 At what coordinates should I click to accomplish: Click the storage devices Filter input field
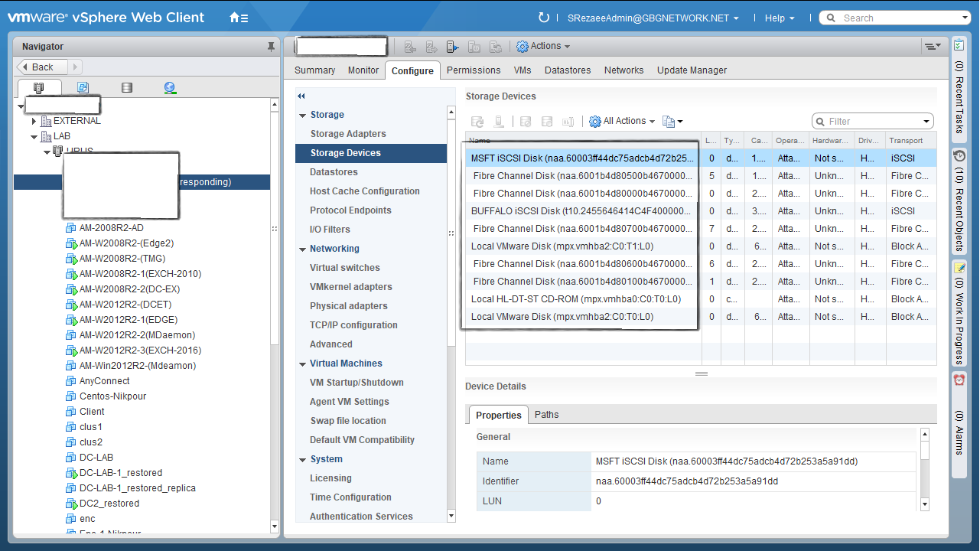tap(872, 121)
